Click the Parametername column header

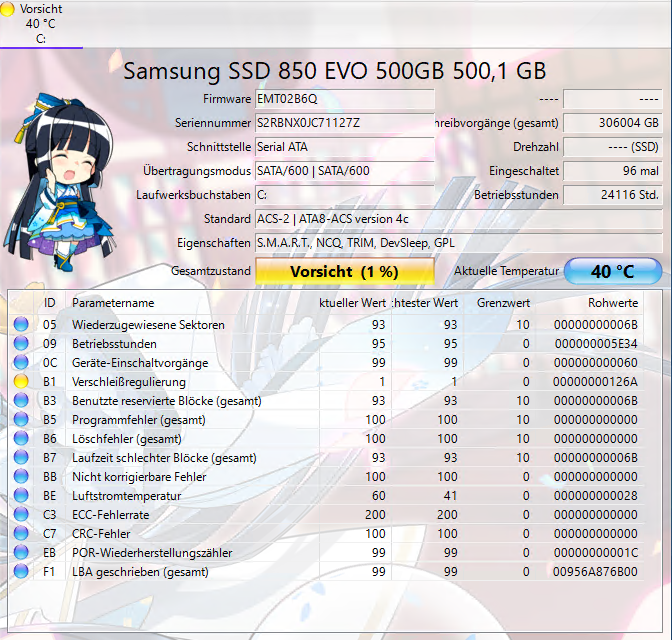[192, 303]
